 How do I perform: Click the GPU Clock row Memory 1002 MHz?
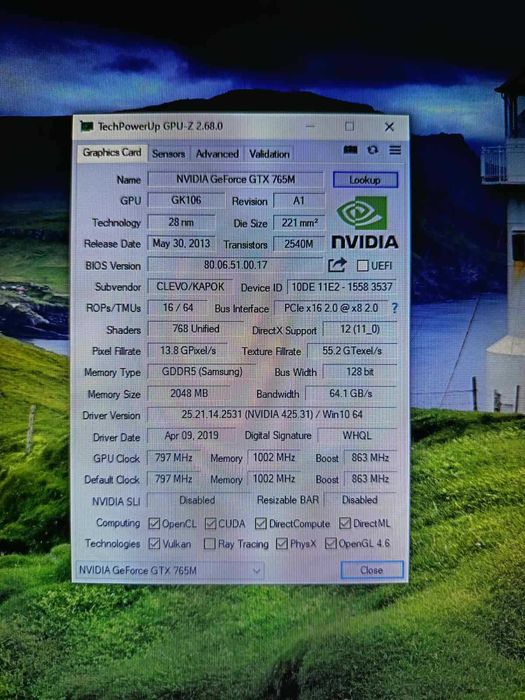[274, 458]
